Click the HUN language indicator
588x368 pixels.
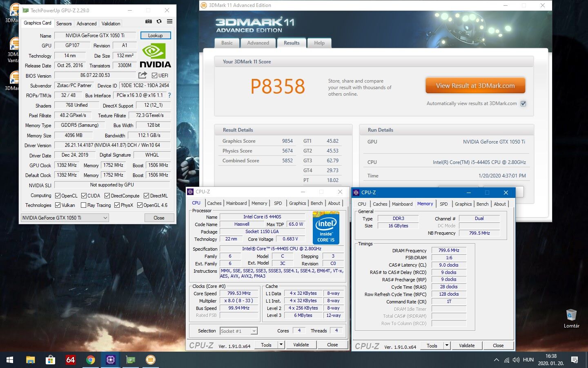point(528,360)
